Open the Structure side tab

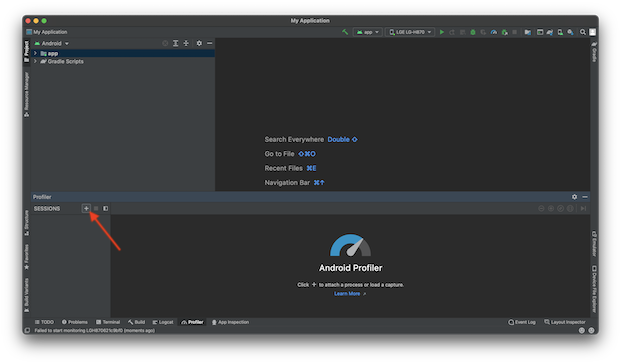(27, 223)
